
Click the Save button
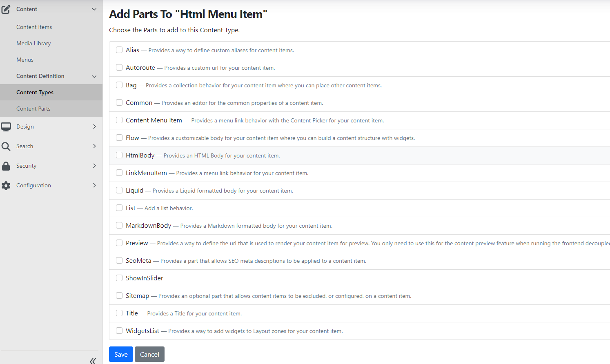(121, 354)
